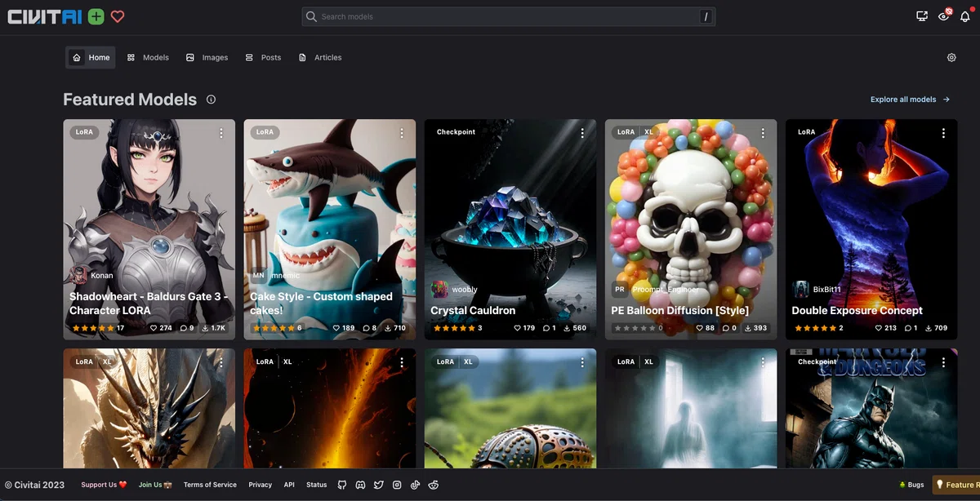980x501 pixels.
Task: Open the three-dot menu on the dragon card
Action: [221, 361]
